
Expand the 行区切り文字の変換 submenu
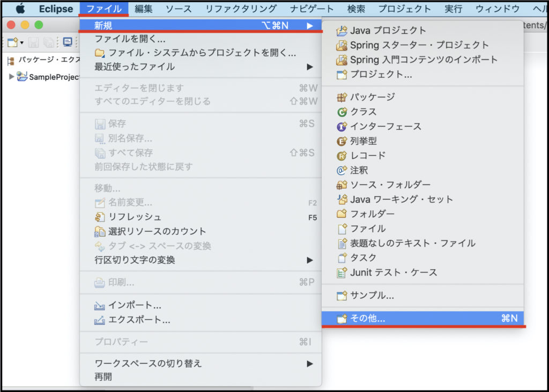point(201,260)
